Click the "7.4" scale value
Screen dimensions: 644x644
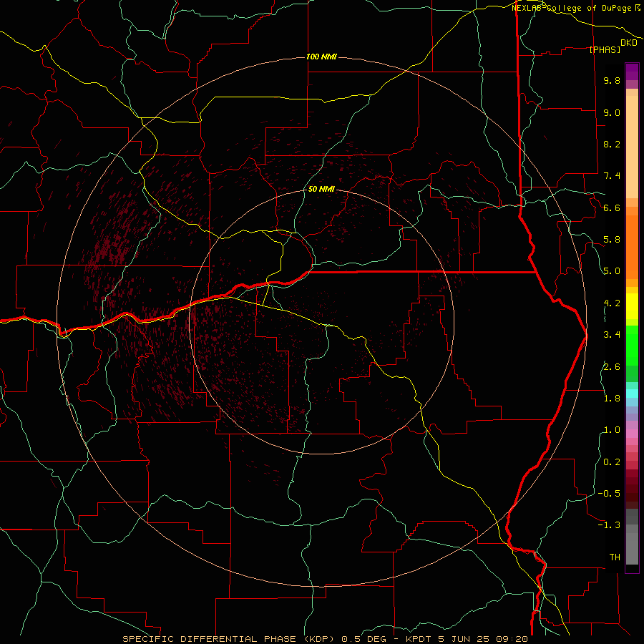point(612,176)
